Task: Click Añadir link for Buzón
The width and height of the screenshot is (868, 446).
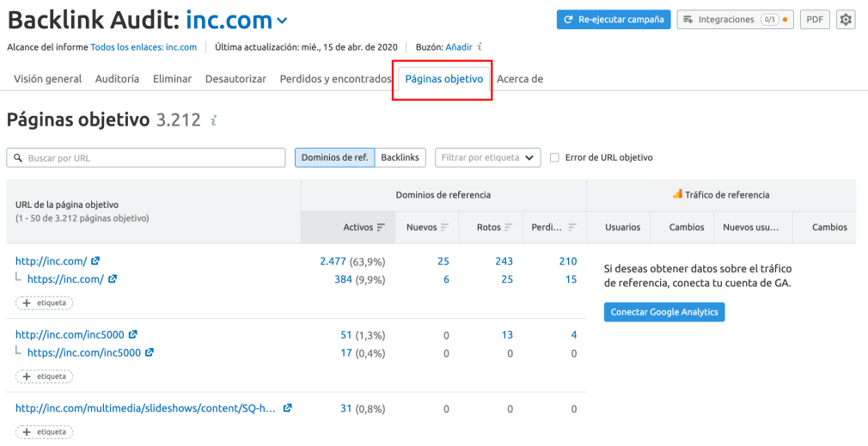Action: (x=459, y=47)
